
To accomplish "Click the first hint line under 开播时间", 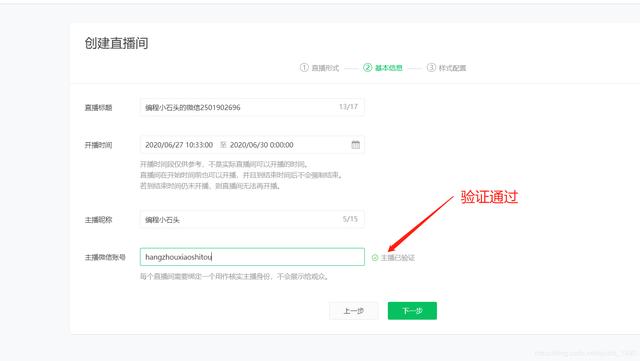I will point(224,164).
